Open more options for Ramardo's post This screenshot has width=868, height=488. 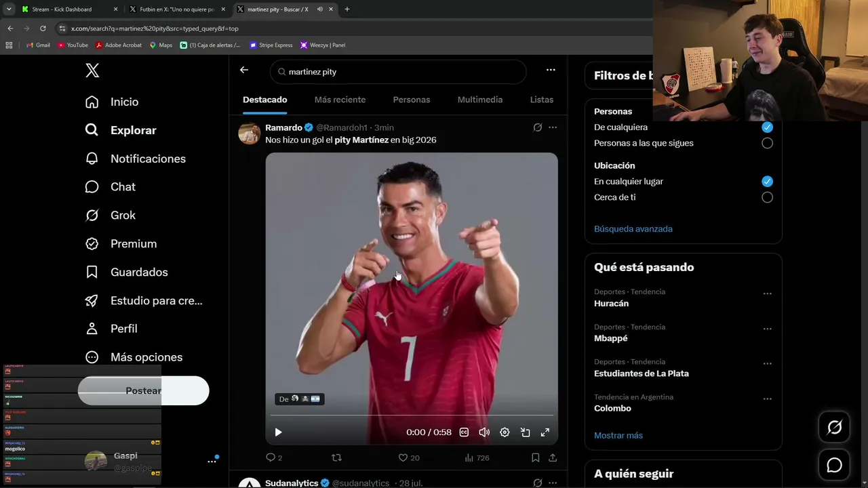pyautogui.click(x=553, y=127)
